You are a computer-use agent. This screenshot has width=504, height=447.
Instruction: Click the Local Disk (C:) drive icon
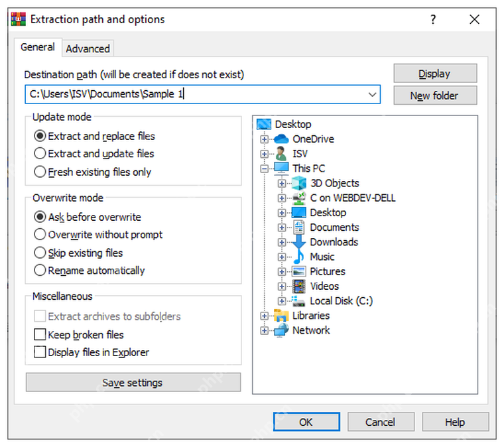pyautogui.click(x=299, y=301)
